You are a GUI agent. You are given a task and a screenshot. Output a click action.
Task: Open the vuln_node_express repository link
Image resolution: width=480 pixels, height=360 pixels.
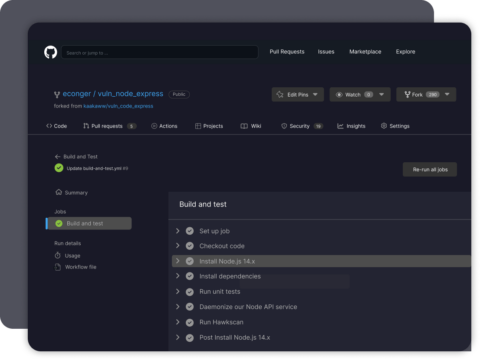[130, 94]
